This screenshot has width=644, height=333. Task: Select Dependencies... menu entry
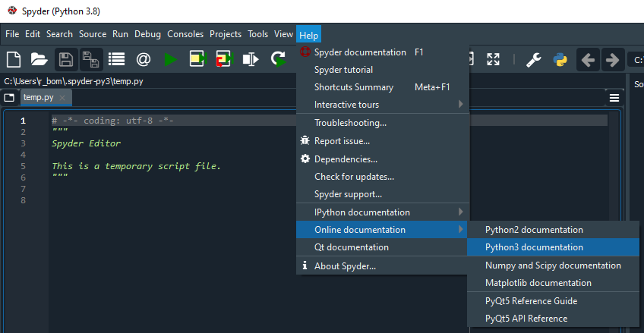(x=383, y=159)
